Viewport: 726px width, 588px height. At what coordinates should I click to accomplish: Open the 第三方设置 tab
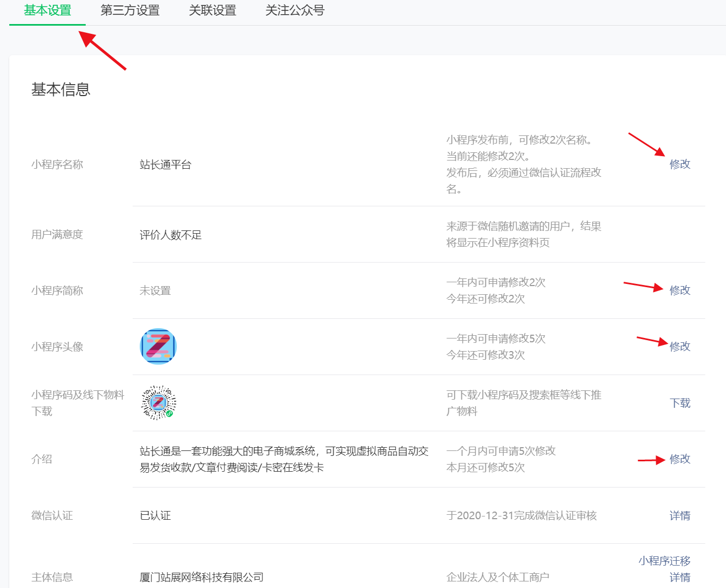point(130,11)
